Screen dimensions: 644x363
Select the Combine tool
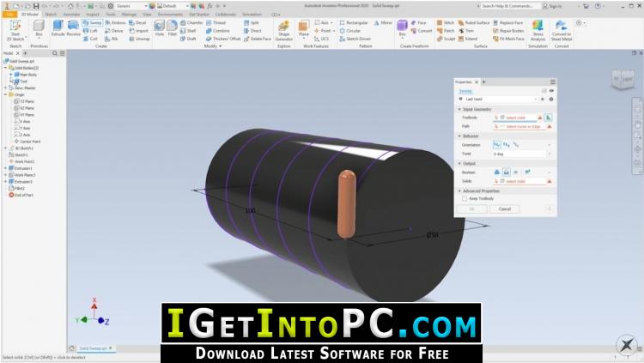(218, 31)
